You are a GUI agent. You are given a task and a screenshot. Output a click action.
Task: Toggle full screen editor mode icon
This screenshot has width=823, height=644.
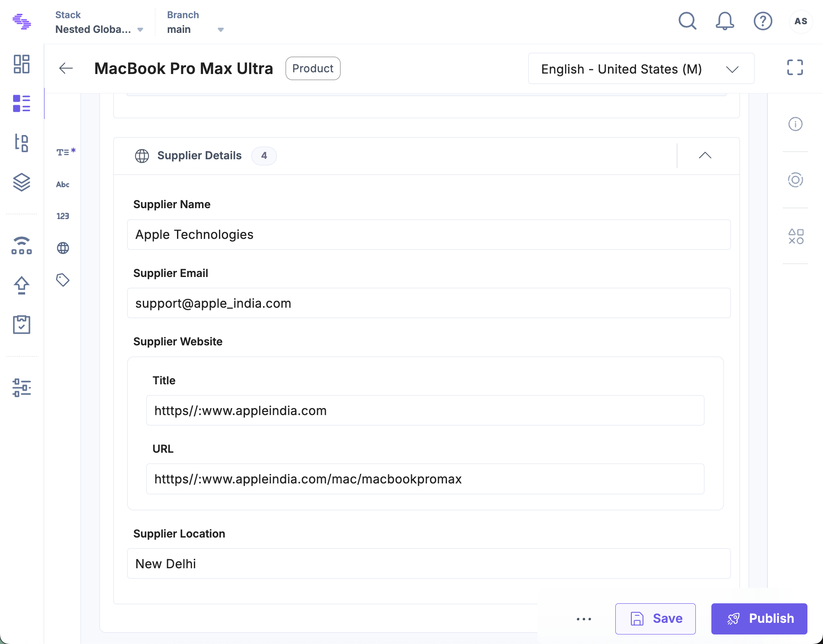point(795,68)
